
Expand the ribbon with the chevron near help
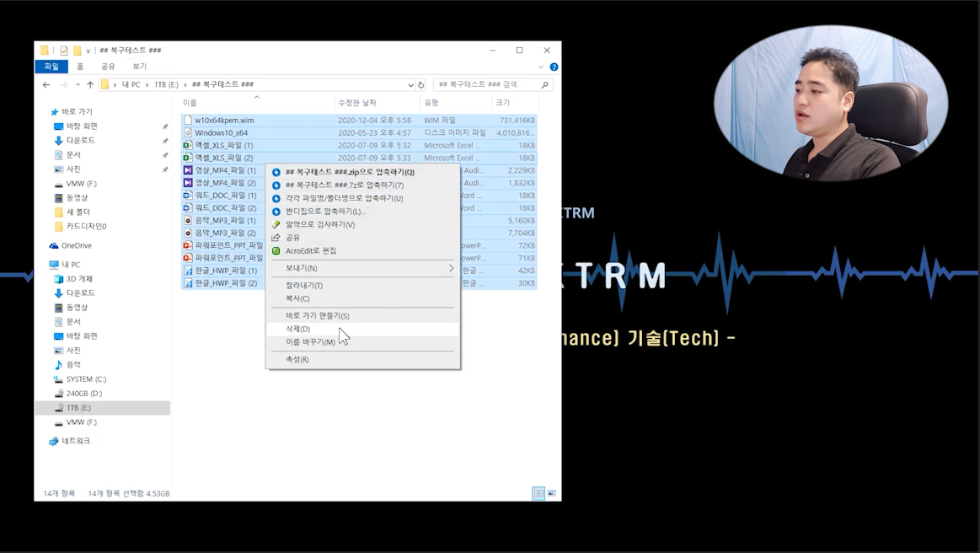click(x=541, y=67)
